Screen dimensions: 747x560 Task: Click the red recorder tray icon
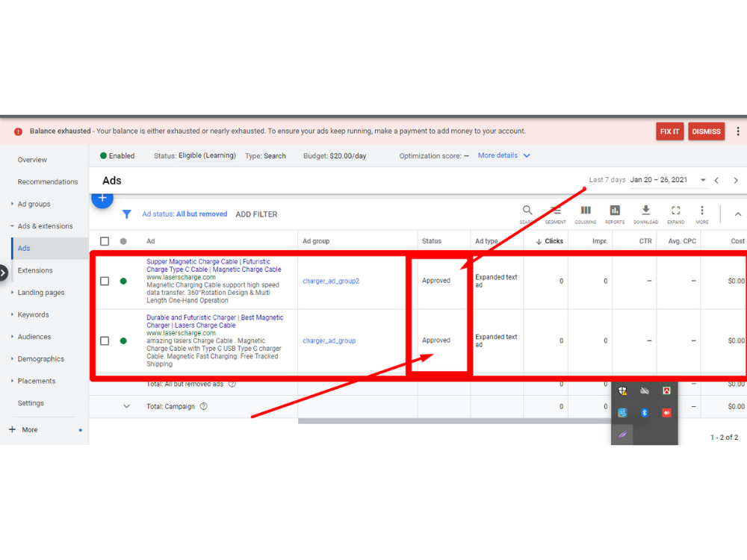[x=666, y=413]
